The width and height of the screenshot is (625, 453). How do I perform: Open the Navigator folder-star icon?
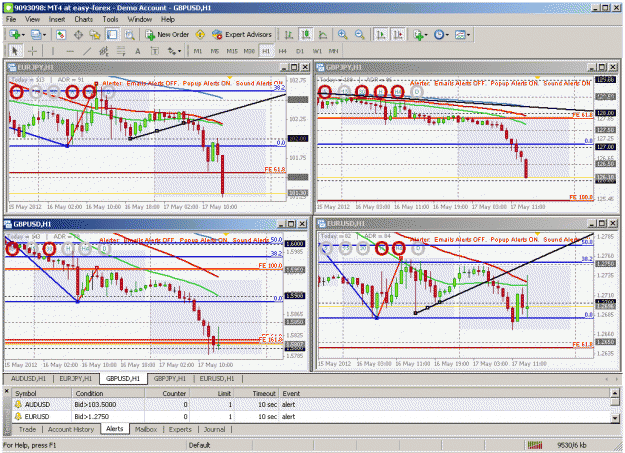(x=95, y=35)
